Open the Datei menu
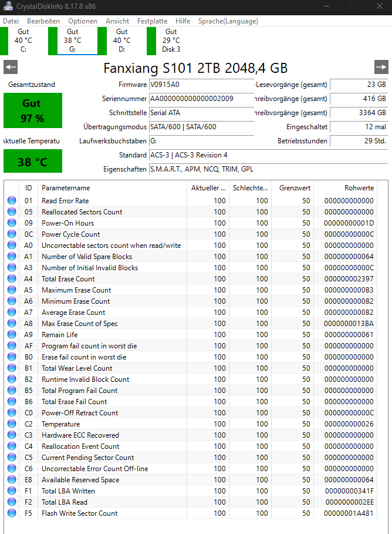The width and height of the screenshot is (392, 534). coord(11,21)
